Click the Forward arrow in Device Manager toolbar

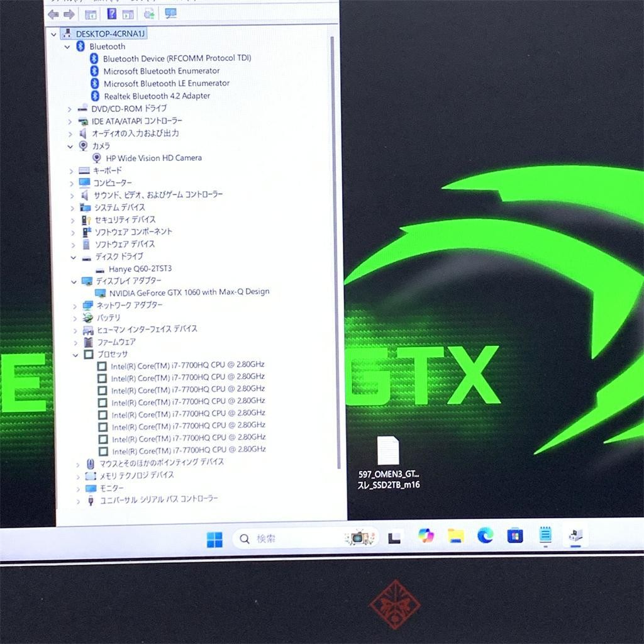tap(69, 15)
